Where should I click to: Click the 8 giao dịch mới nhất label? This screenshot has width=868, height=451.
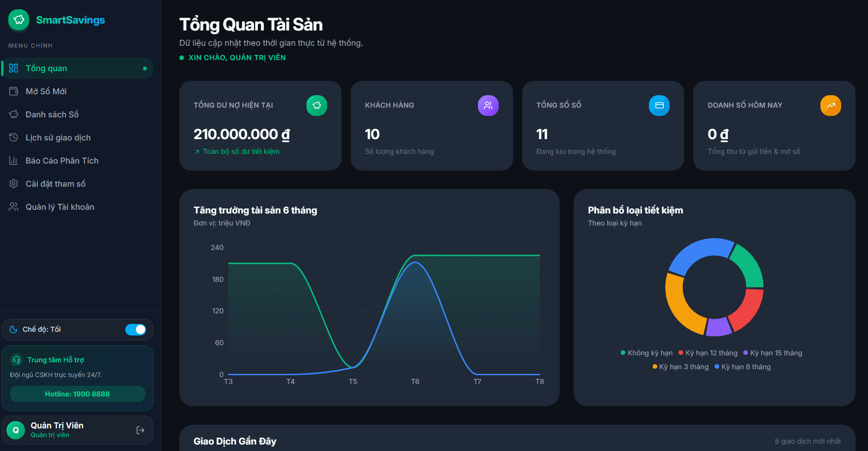pos(807,441)
